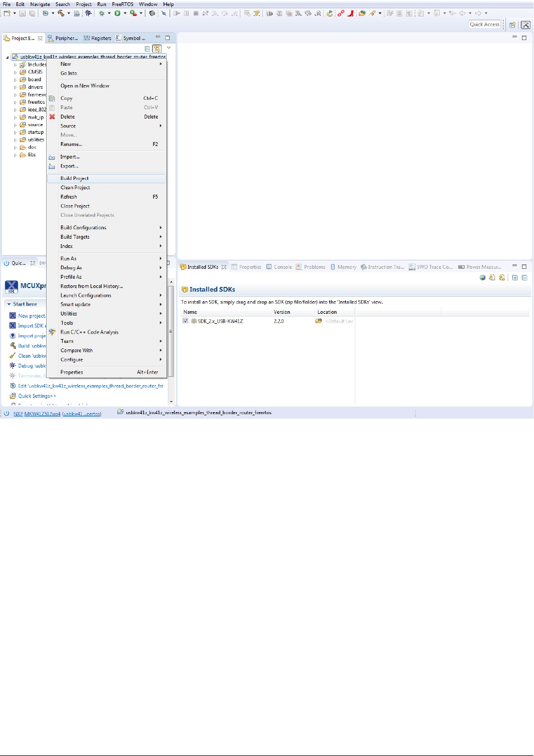This screenshot has width=534, height=756.
Task: Expand the New submenu
Action: 106,64
